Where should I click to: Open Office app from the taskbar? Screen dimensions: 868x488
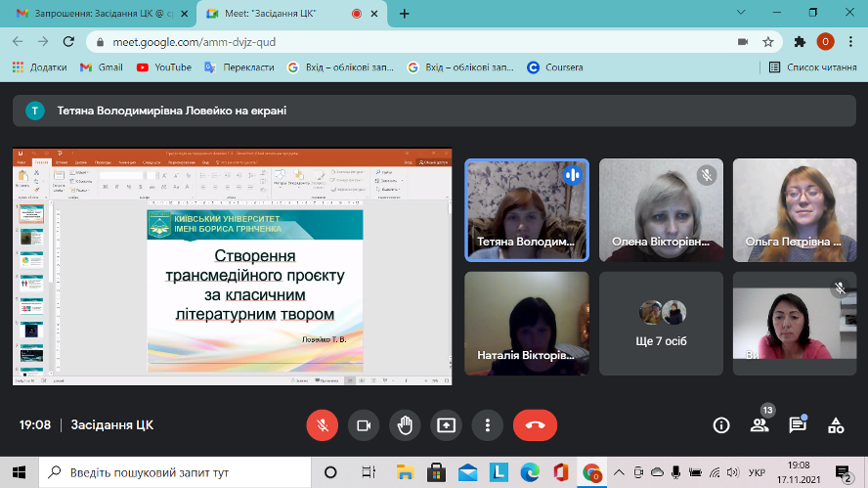pos(561,472)
